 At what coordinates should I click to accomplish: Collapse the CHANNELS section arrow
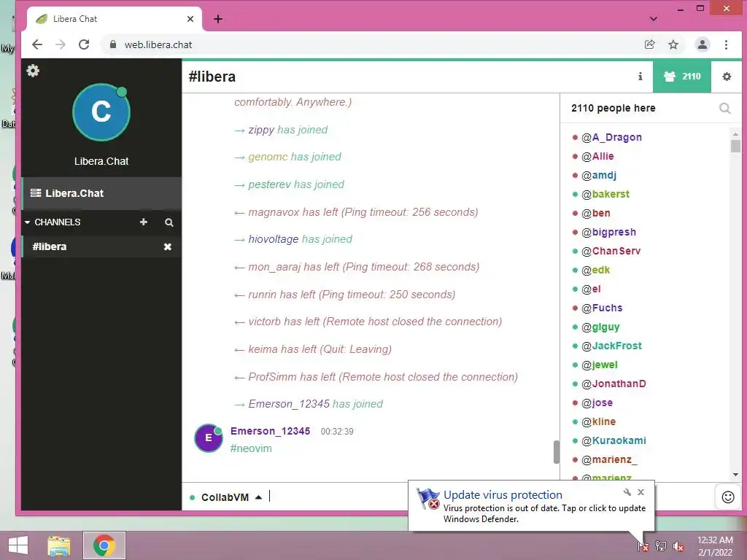(x=27, y=222)
